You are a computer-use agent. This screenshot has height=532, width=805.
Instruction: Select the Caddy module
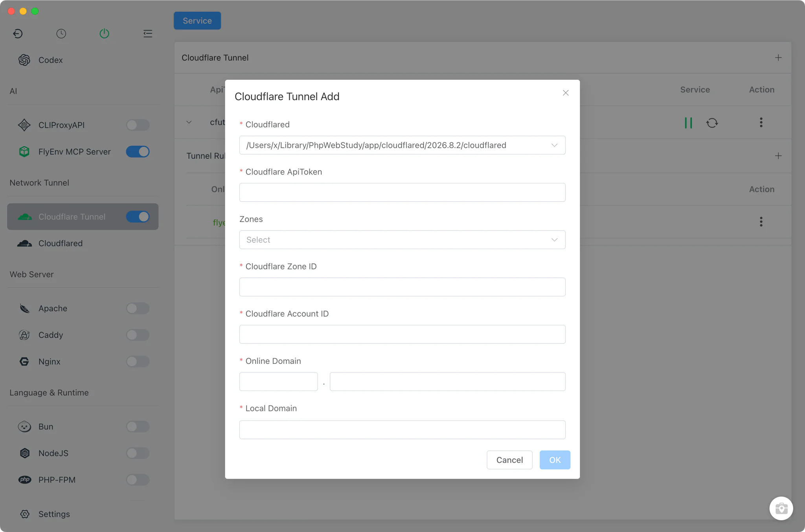coord(50,335)
